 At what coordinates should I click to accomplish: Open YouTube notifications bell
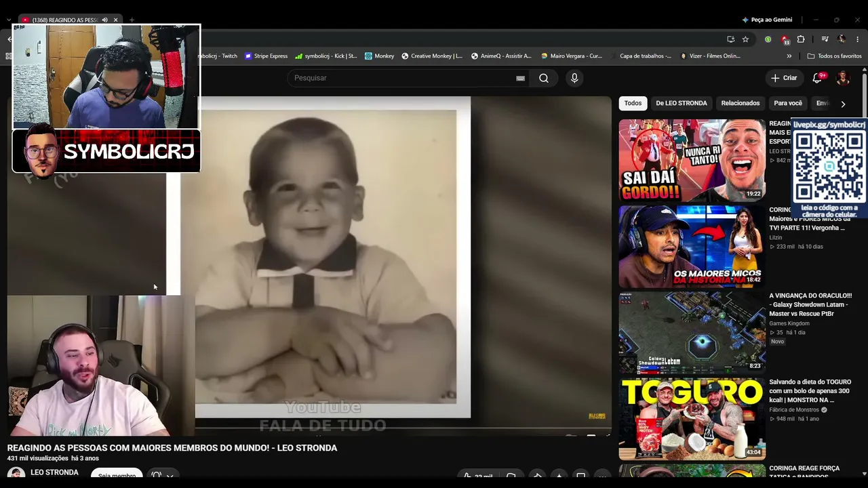(x=817, y=78)
